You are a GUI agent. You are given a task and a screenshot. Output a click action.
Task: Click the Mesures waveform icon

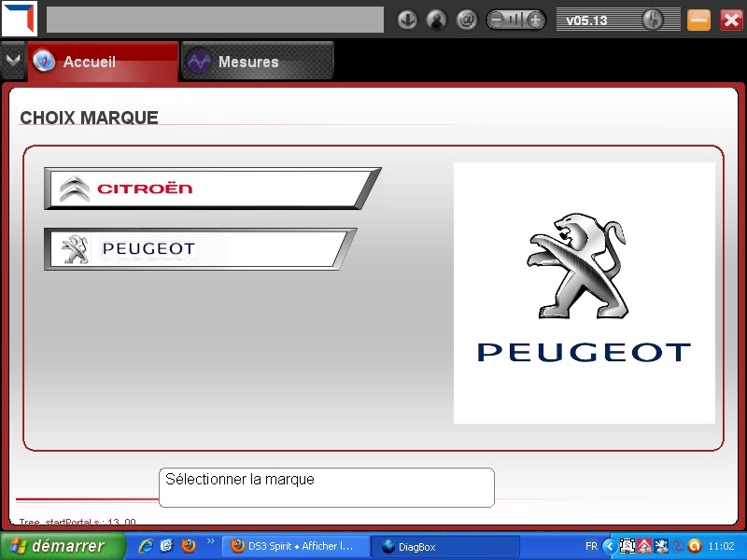pyautogui.click(x=198, y=62)
